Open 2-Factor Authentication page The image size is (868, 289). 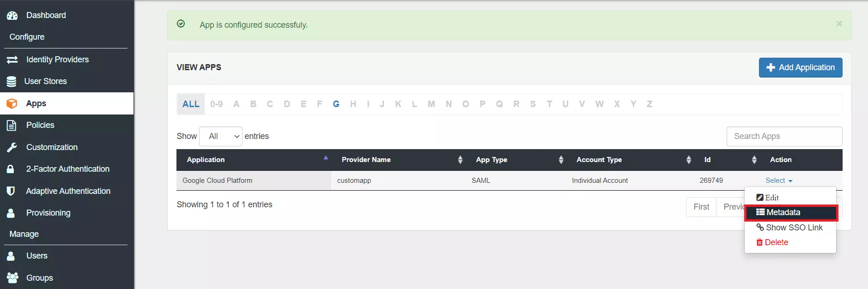(x=67, y=169)
